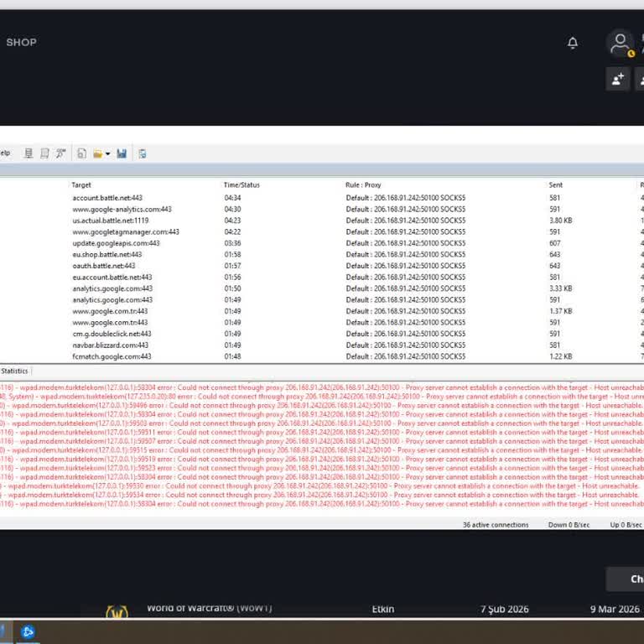The height and width of the screenshot is (644, 644).
Task: Click the blue app icon in the taskbar
Action: coord(28,632)
